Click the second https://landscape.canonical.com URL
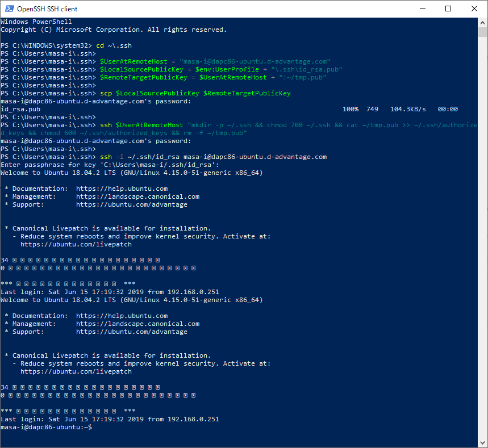This screenshot has height=448, width=488. [x=138, y=324]
